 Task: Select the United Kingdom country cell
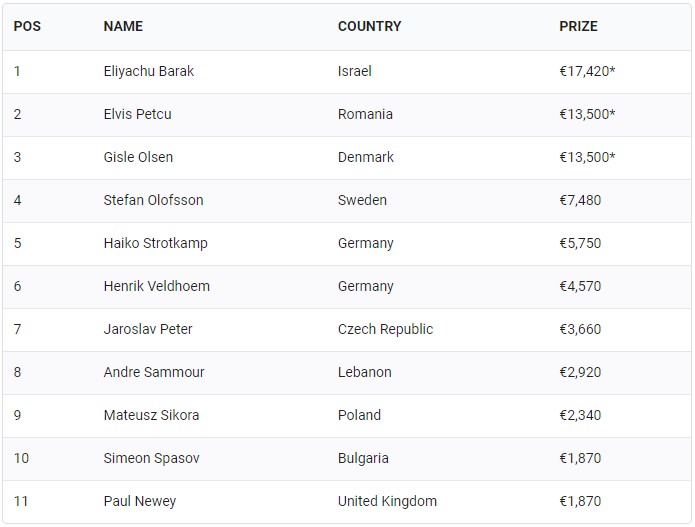tap(387, 501)
